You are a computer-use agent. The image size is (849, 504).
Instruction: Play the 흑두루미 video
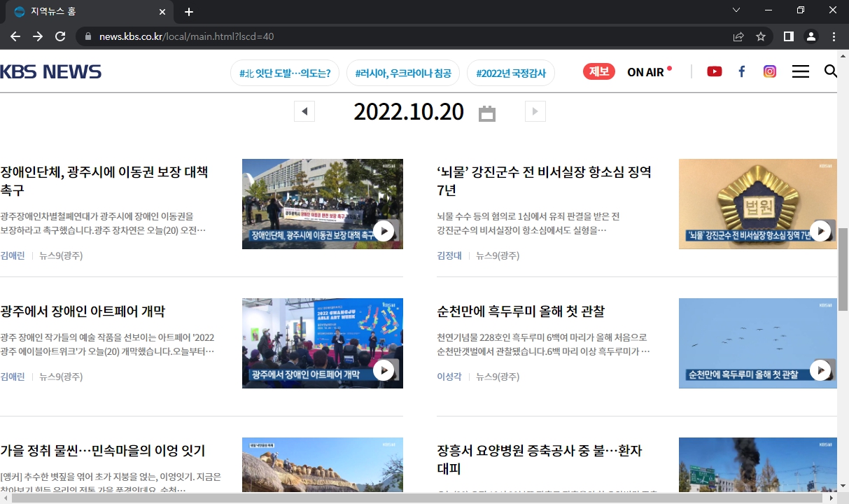(820, 370)
